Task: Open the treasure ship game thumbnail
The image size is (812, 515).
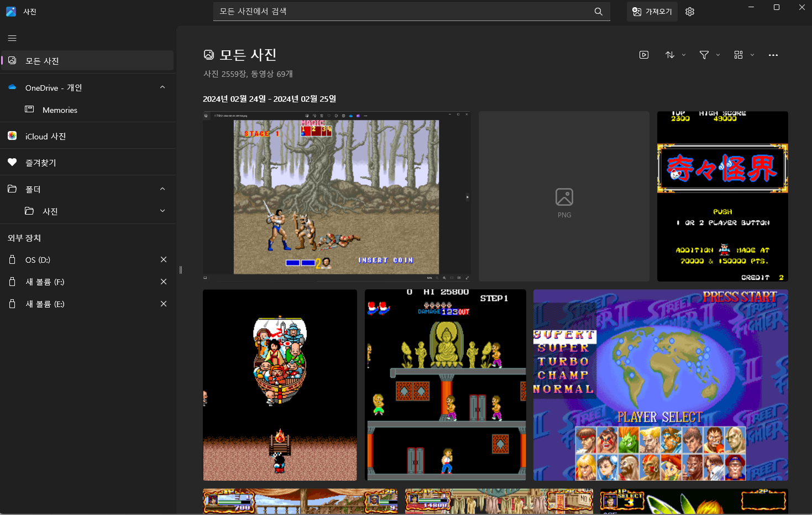Action: click(280, 385)
